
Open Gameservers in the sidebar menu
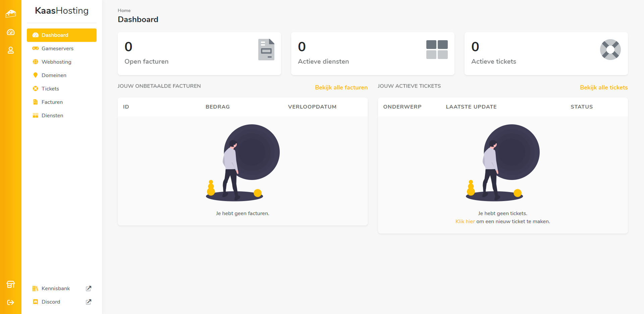coord(57,49)
